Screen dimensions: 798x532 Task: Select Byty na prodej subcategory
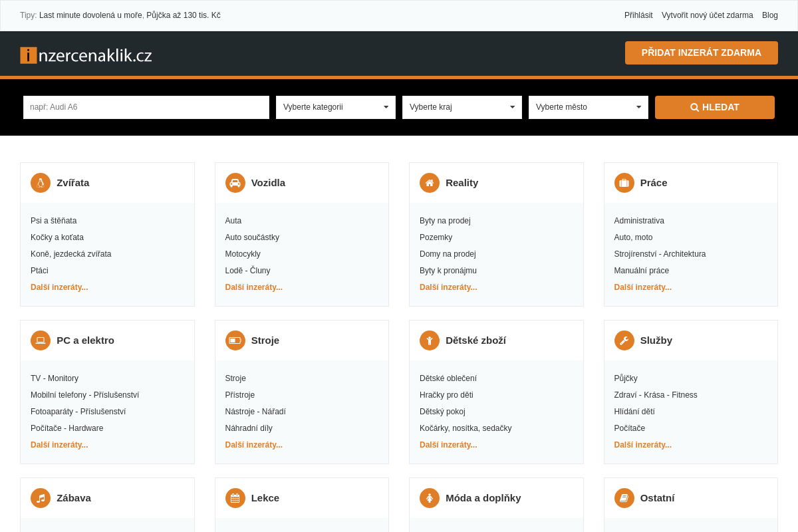coord(445,221)
